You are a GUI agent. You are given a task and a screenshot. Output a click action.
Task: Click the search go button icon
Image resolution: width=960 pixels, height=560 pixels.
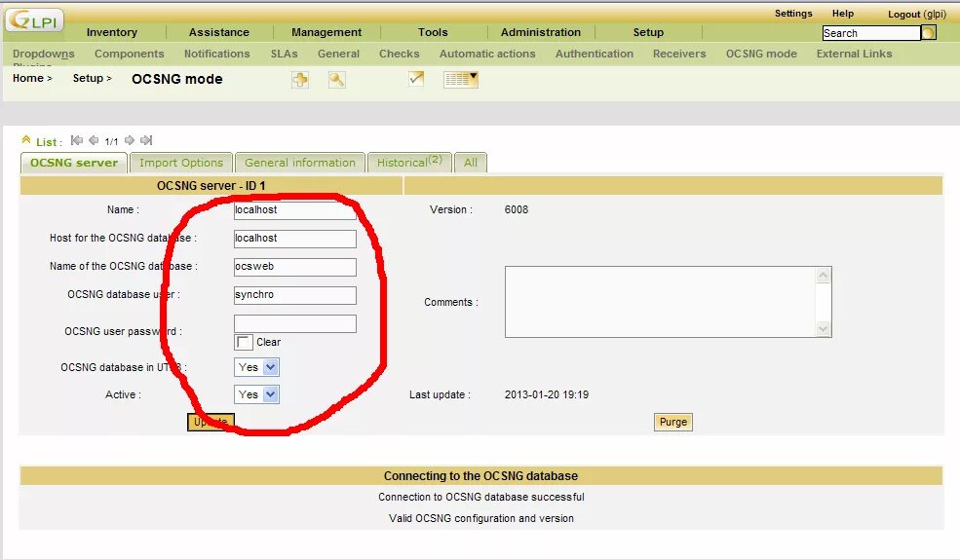coord(929,32)
